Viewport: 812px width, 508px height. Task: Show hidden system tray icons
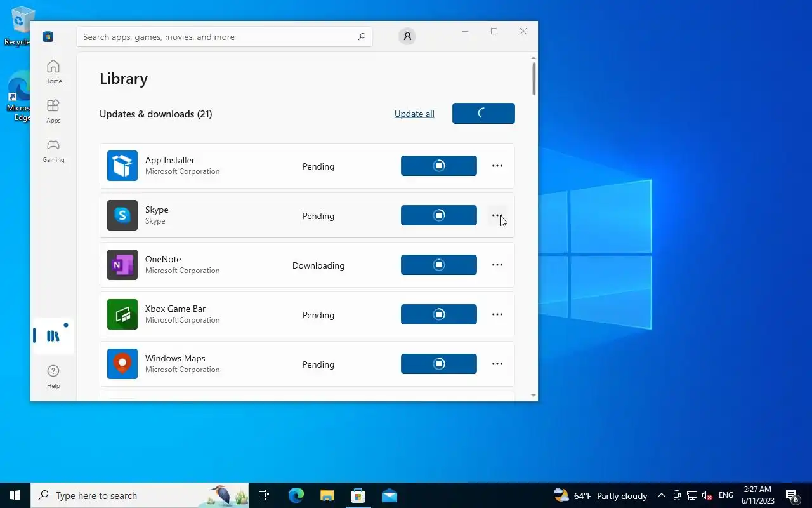tap(661, 495)
